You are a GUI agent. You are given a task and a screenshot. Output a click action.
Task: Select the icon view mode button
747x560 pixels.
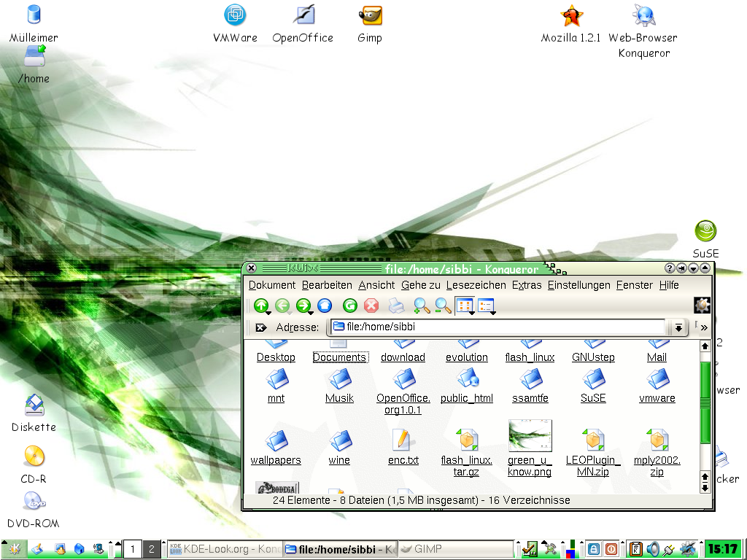(x=465, y=306)
